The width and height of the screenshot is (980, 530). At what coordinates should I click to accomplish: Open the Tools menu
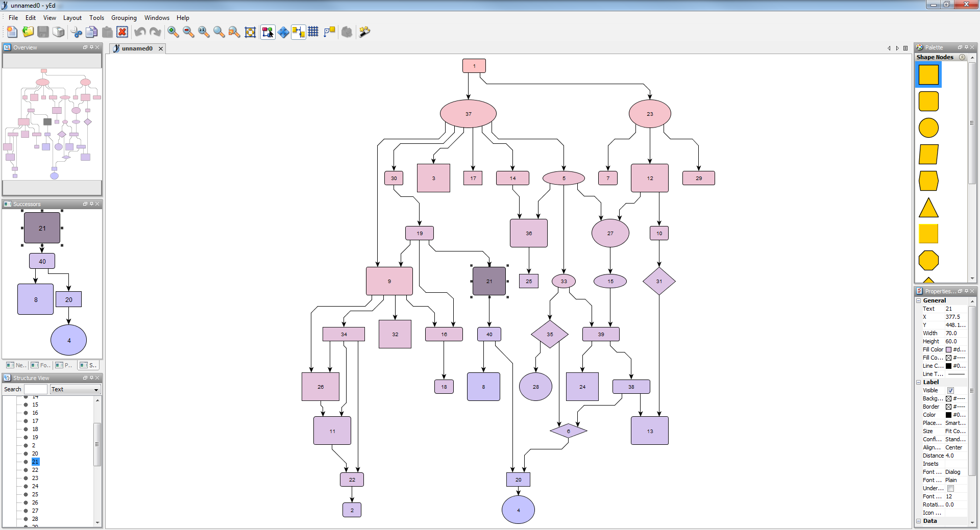coord(96,17)
